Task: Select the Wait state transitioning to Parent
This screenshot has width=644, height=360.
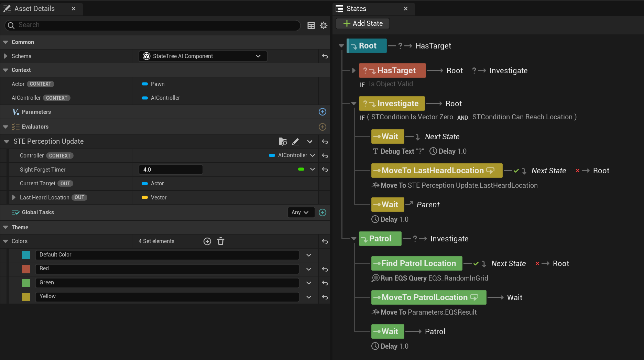Action: [388, 205]
